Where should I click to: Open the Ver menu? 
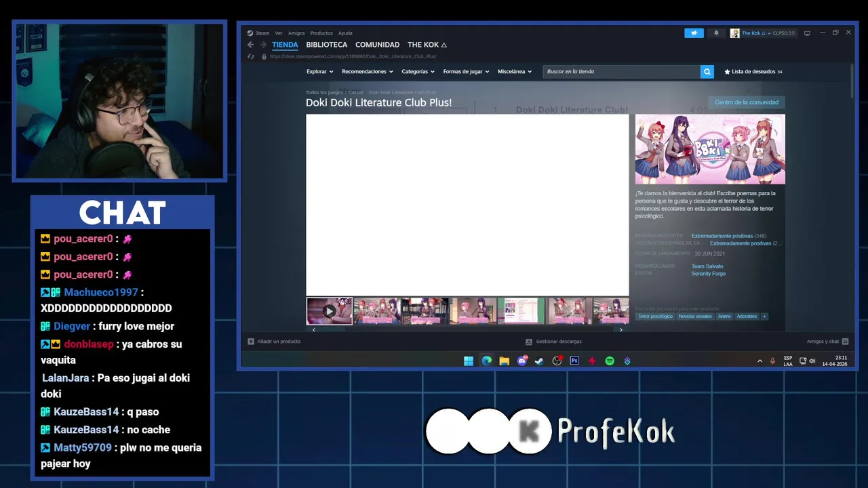click(279, 33)
